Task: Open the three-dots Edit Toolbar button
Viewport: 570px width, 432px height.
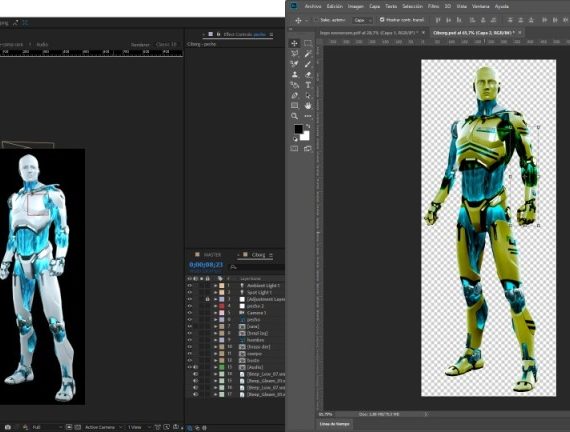Action: tap(308, 116)
